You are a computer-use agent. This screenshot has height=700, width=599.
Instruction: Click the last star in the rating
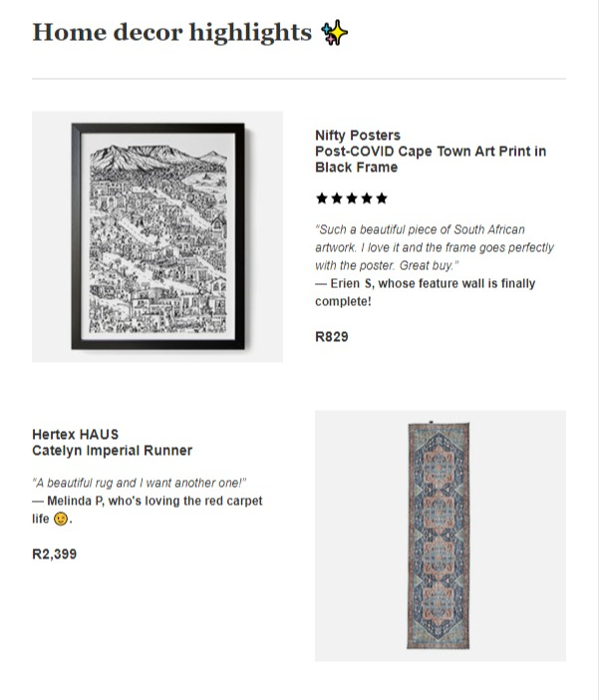point(382,198)
